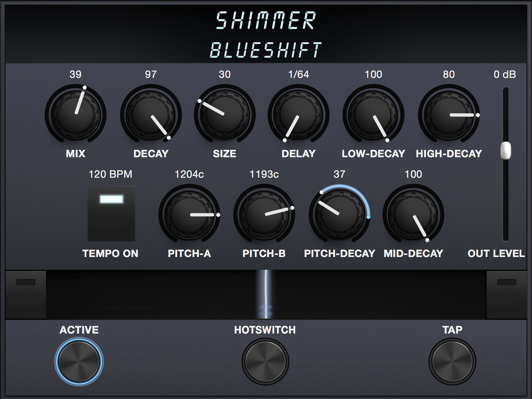Click the 120 BPM tempo value
The image size is (532, 399).
(x=111, y=174)
